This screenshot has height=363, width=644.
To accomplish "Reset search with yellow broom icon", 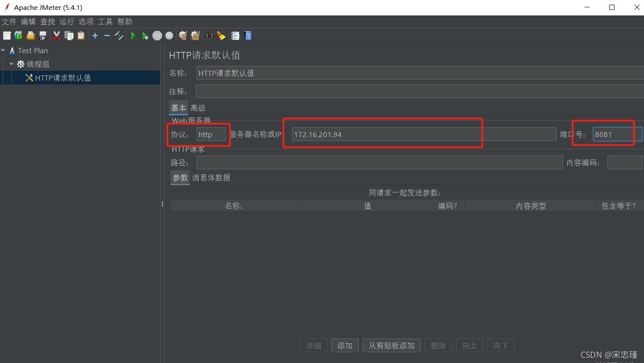I will 221,36.
